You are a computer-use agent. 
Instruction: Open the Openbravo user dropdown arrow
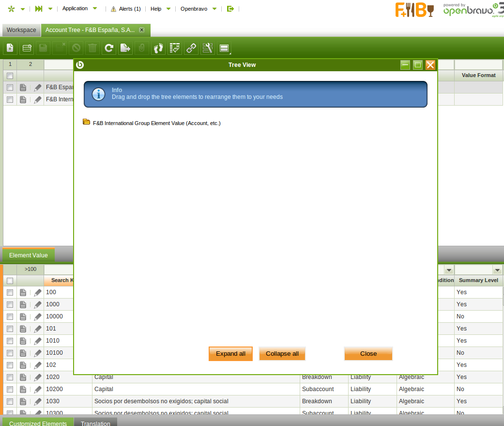[214, 9]
